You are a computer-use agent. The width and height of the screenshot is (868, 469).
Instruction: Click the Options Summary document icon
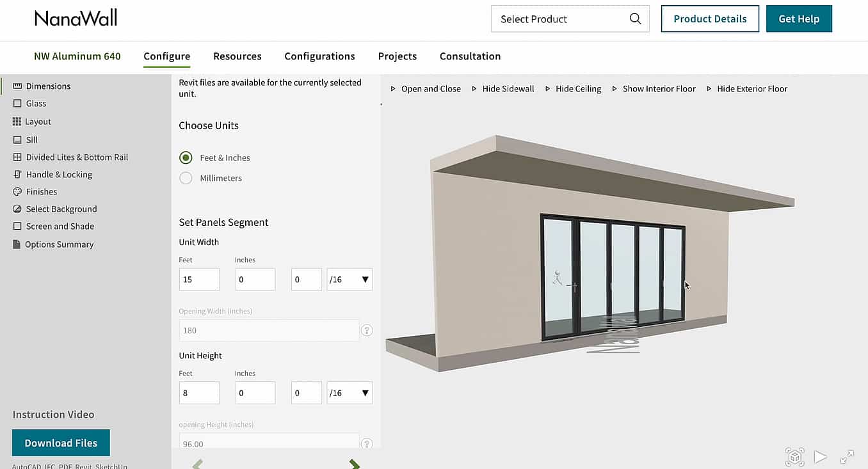coord(17,244)
